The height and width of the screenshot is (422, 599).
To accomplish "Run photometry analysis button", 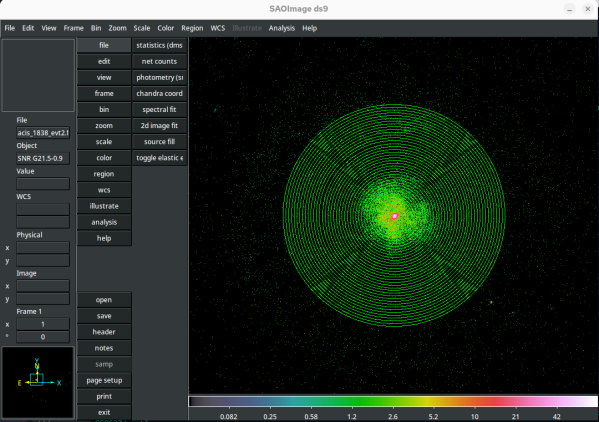I will coord(159,78).
